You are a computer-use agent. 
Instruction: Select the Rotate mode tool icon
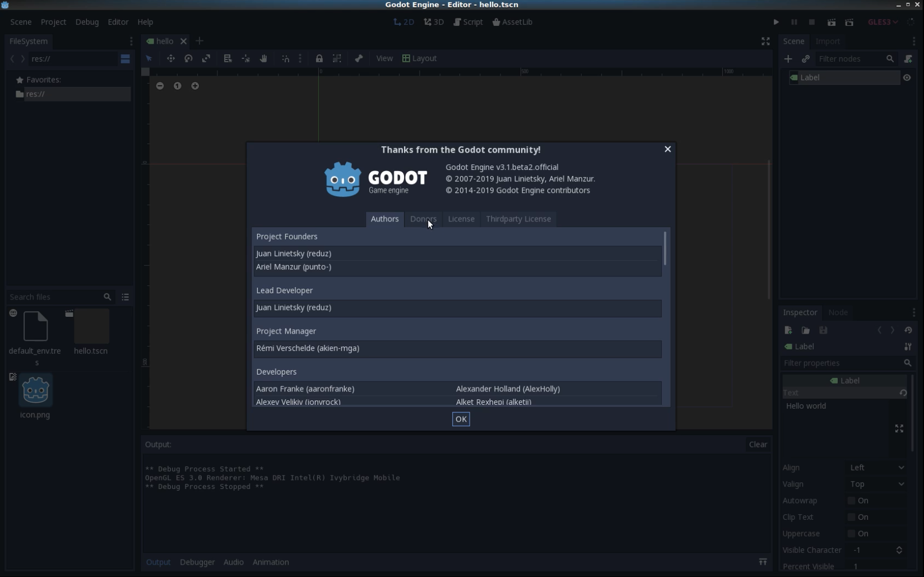pyautogui.click(x=188, y=58)
